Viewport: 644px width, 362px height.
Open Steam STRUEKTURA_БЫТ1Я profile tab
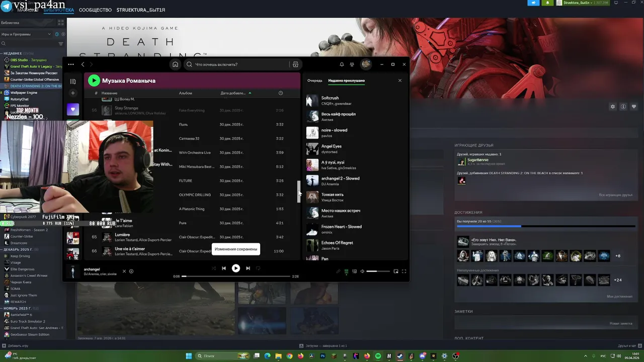coord(140,10)
